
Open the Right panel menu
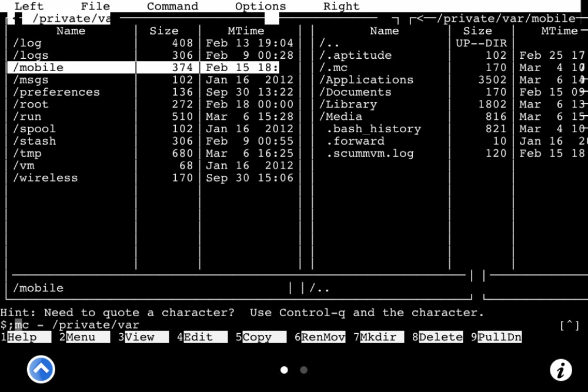(341, 6)
